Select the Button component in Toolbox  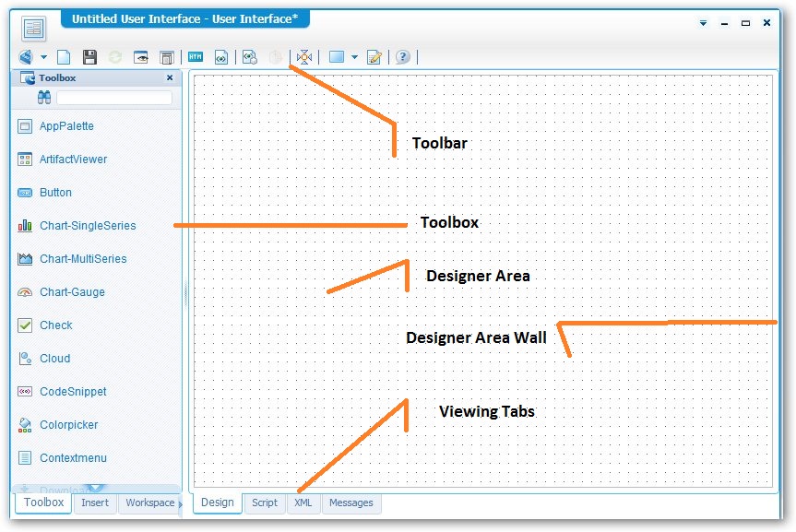click(x=55, y=193)
